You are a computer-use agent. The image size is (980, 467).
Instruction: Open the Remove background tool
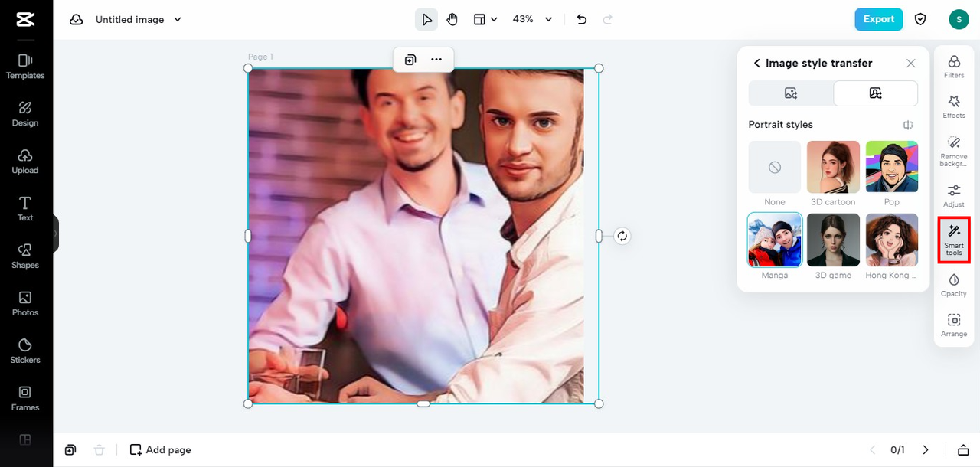coord(954,152)
